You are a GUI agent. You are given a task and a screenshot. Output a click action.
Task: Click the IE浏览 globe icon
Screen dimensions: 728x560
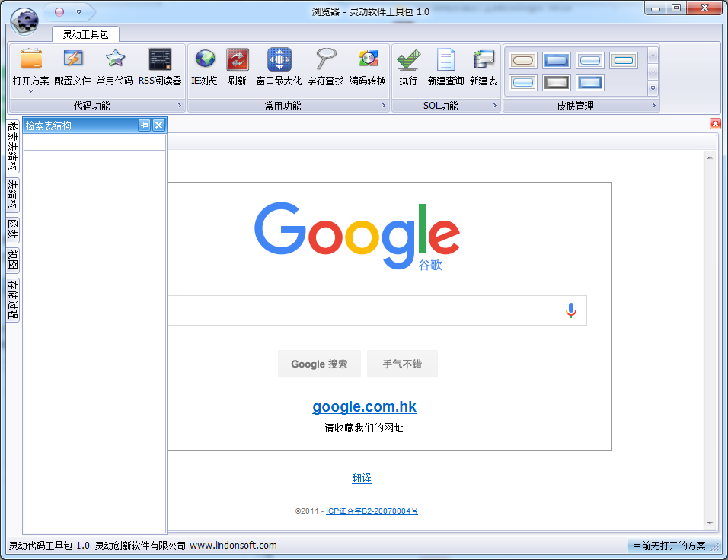click(205, 59)
